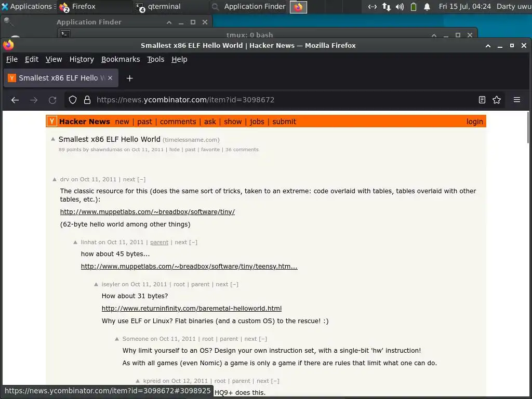Click favorite under the story title
This screenshot has width=532, height=399.
point(210,150)
